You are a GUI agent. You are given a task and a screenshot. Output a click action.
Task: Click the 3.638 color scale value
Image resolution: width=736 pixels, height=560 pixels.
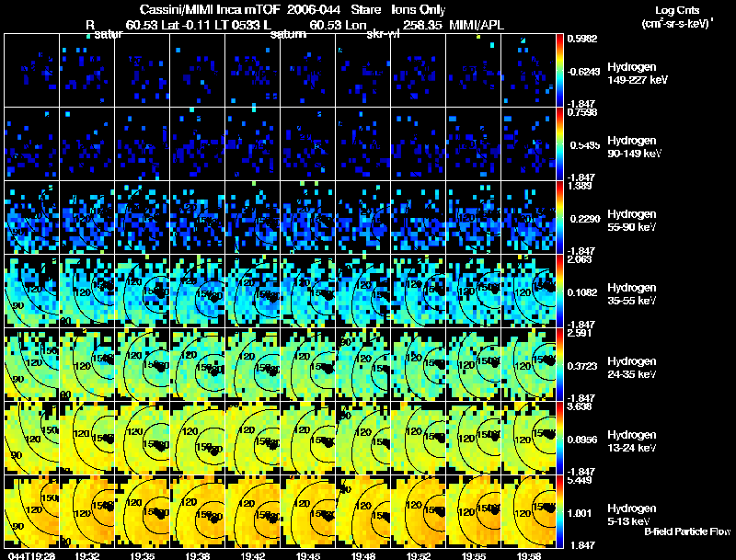580,406
